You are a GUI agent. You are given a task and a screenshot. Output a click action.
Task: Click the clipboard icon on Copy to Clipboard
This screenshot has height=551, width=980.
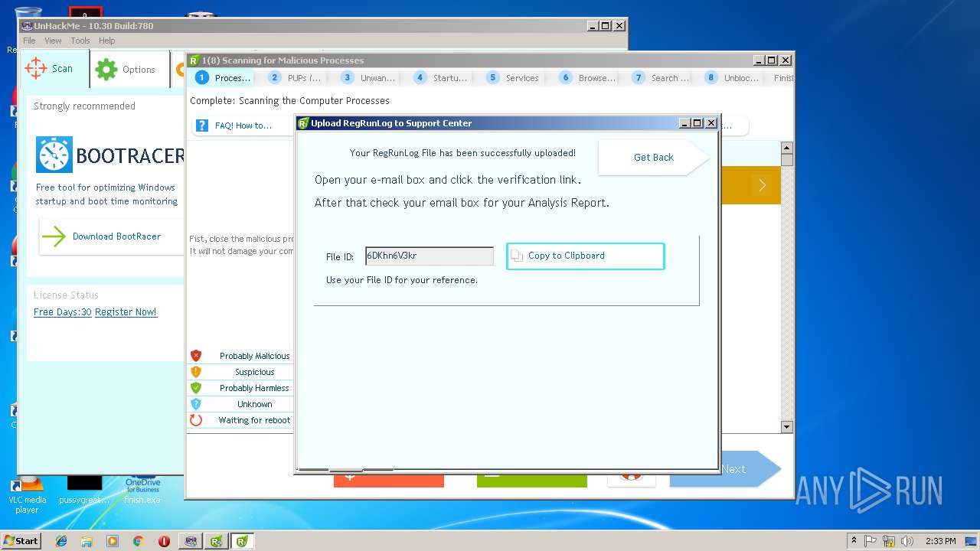[x=517, y=256]
